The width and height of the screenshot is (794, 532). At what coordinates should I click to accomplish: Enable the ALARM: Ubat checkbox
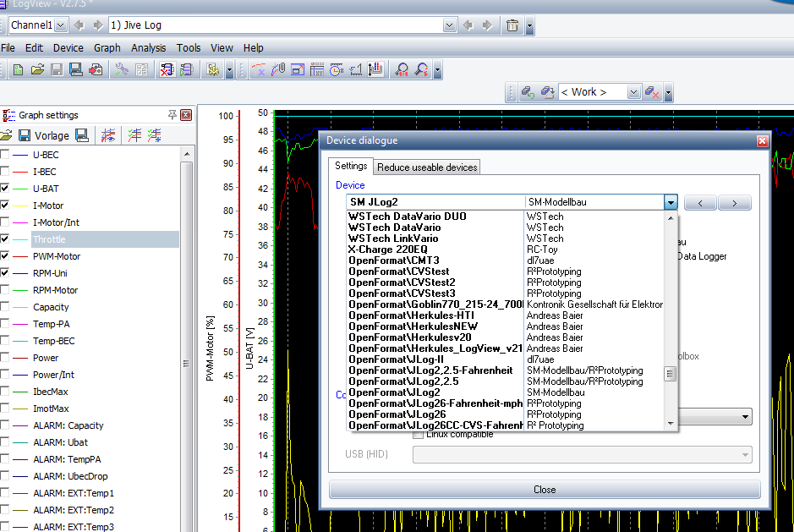(x=4, y=442)
